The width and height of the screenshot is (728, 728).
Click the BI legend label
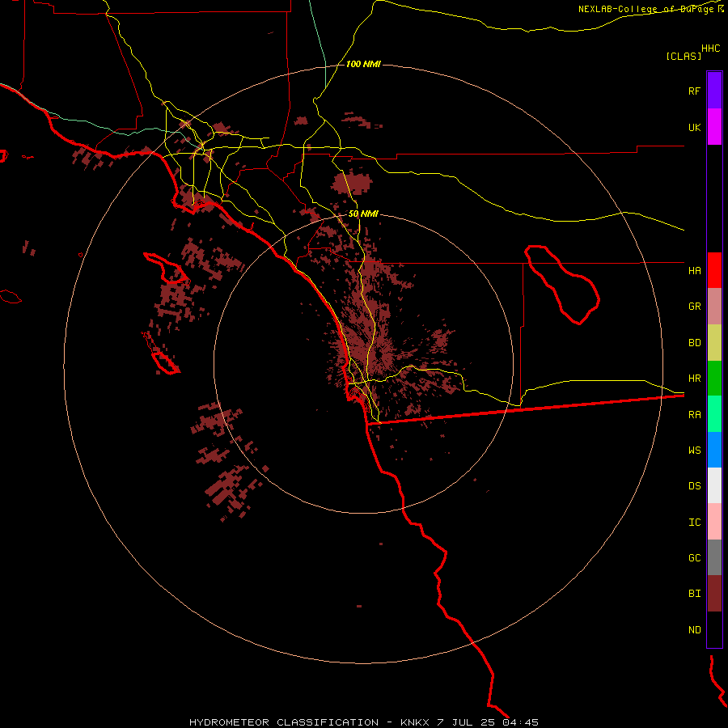click(x=694, y=594)
